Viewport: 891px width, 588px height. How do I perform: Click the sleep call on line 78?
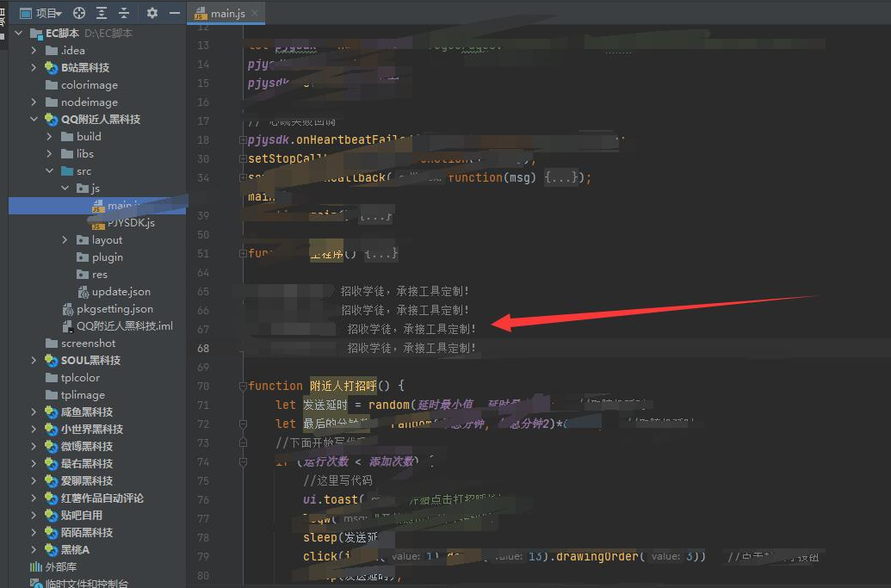click(320, 537)
